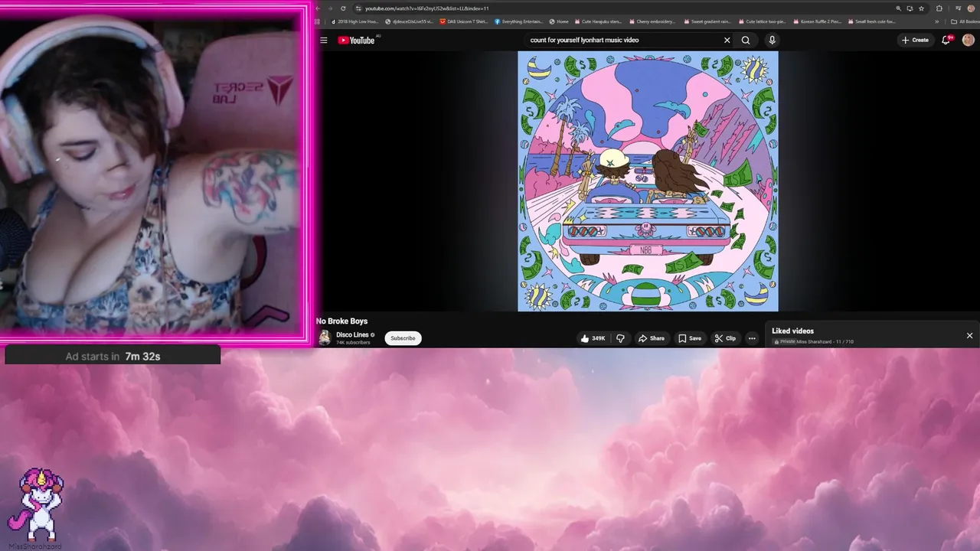Clear the YouTube search box text
This screenshot has height=551, width=980.
727,40
